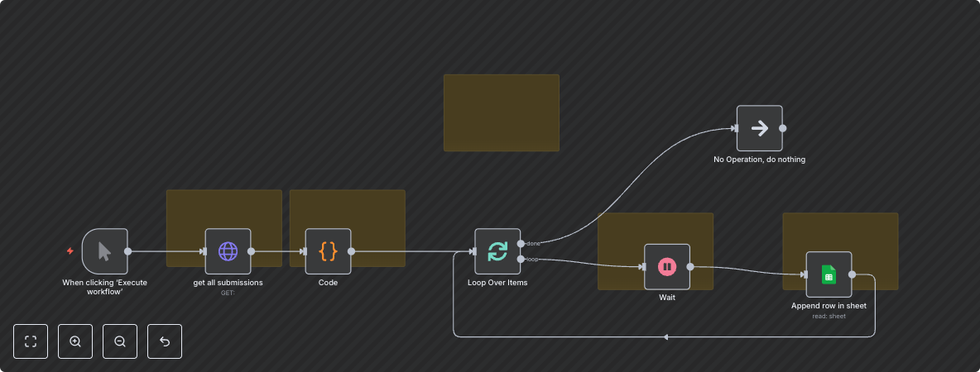
Task: Zoom out of the workflow canvas
Action: [x=120, y=341]
